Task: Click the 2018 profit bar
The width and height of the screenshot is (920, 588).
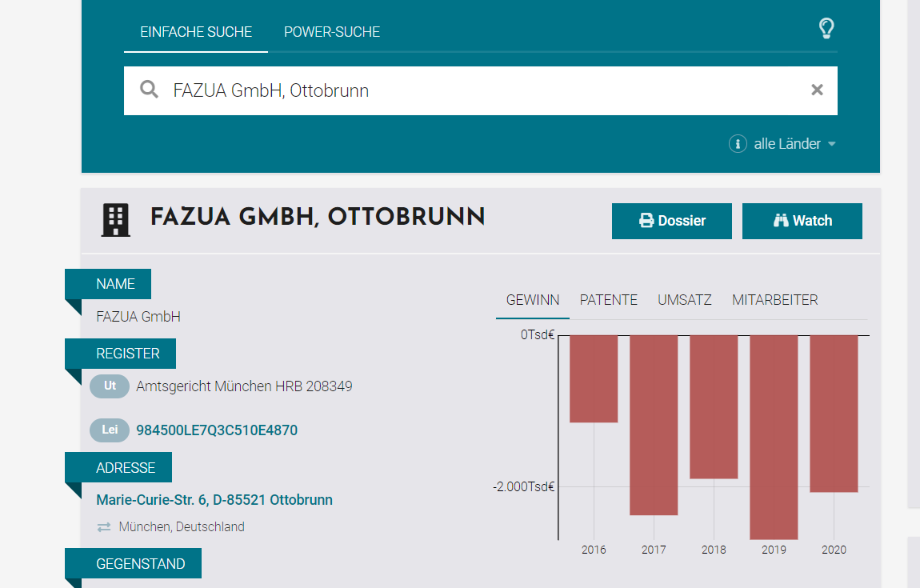Action: pos(714,406)
